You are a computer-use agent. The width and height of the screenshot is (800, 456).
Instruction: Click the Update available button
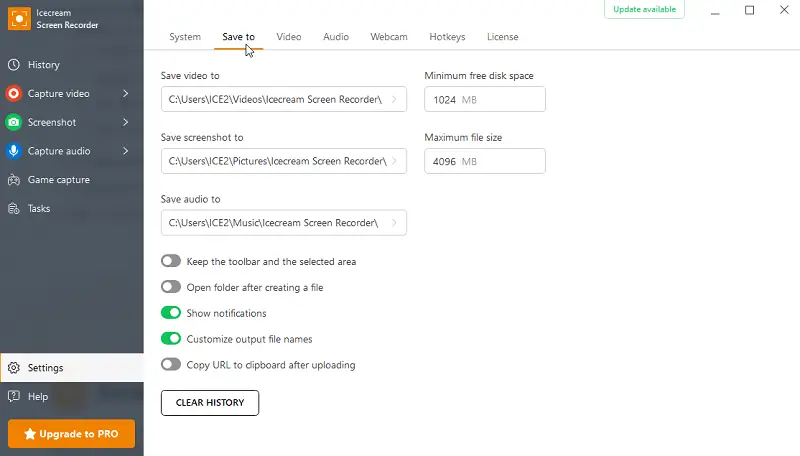pos(644,9)
